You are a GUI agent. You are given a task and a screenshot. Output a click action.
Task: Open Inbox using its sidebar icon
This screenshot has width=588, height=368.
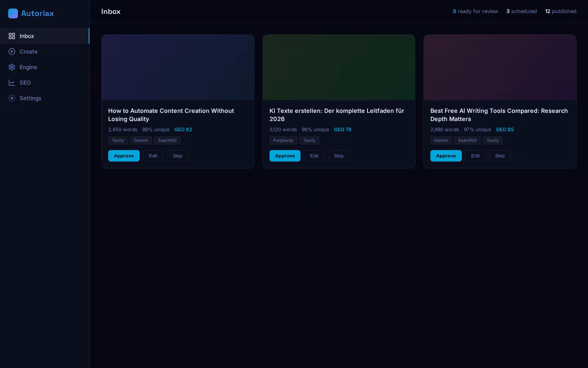pyautogui.click(x=12, y=36)
